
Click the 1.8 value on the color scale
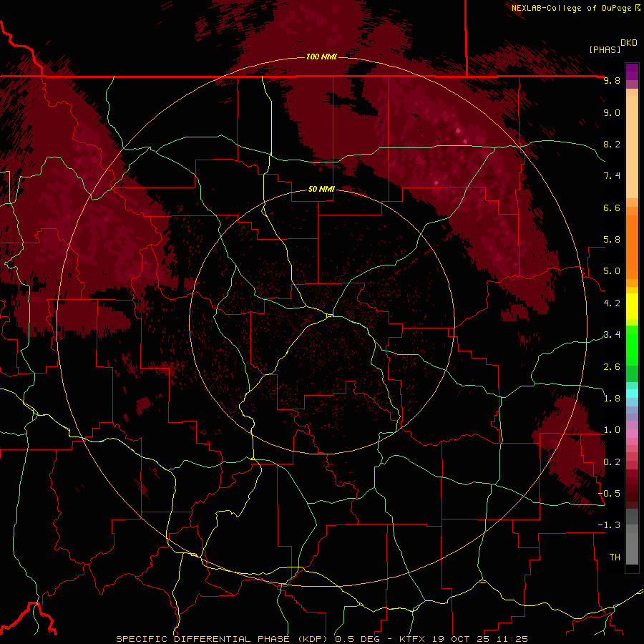tap(612, 399)
